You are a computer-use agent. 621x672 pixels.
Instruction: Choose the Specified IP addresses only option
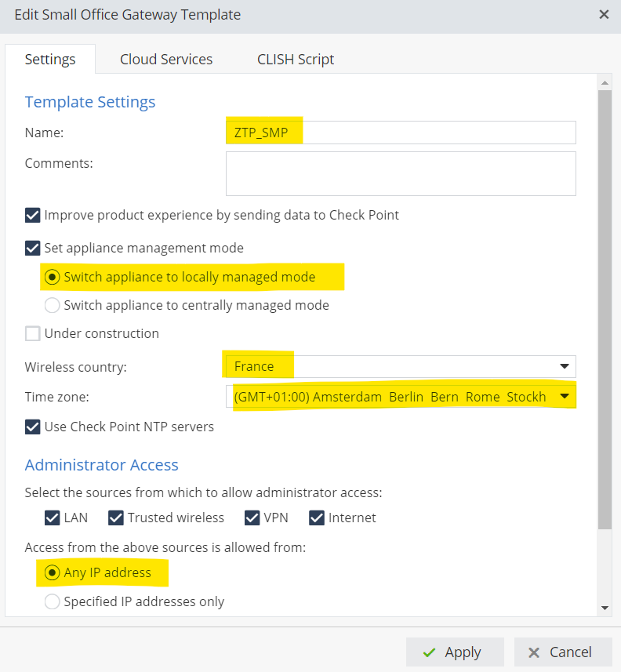pyautogui.click(x=53, y=601)
